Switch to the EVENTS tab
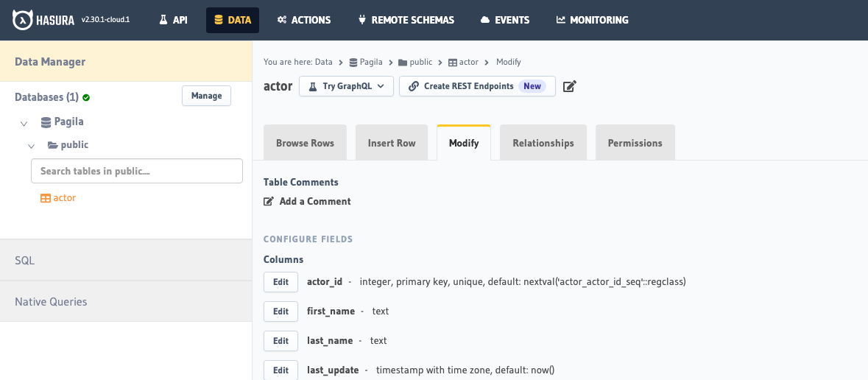Viewport: 868px width, 380px height. tap(505, 20)
